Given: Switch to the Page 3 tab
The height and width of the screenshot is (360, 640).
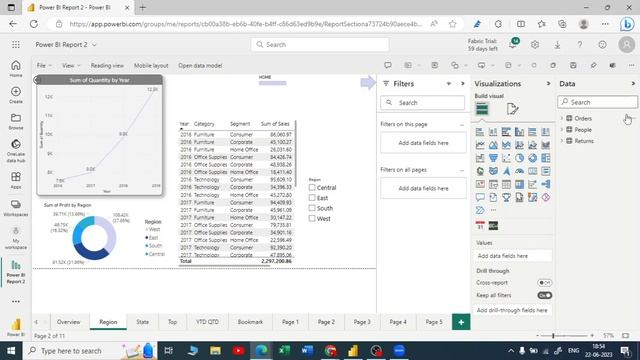Looking at the screenshot, I should point(362,322).
